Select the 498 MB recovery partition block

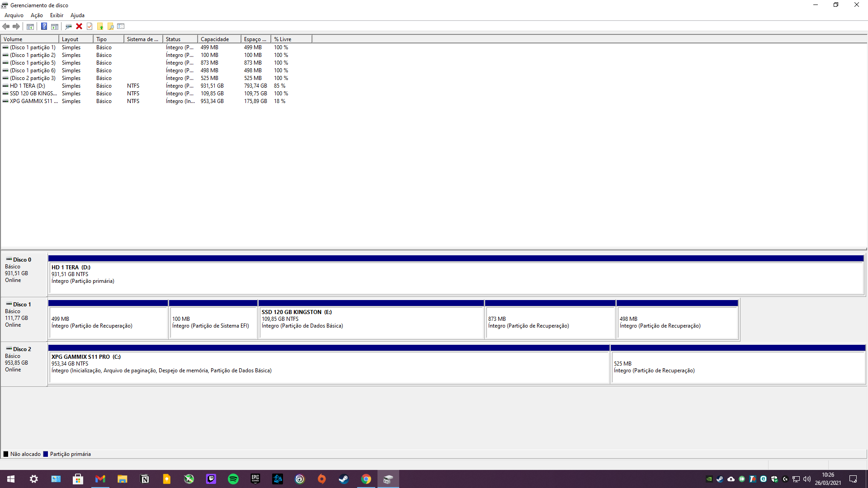pyautogui.click(x=677, y=319)
